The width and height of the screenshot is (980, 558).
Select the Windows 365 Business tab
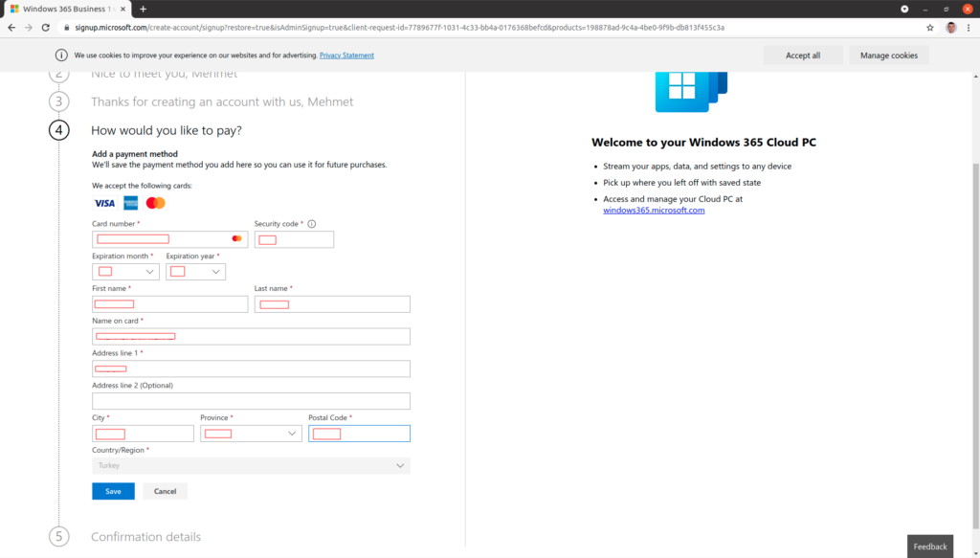[67, 9]
